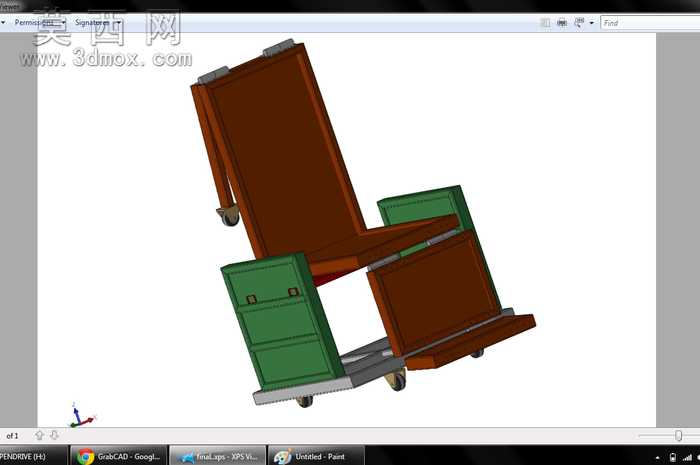Click the network signal tray icon
The image size is (700, 465).
688,457
